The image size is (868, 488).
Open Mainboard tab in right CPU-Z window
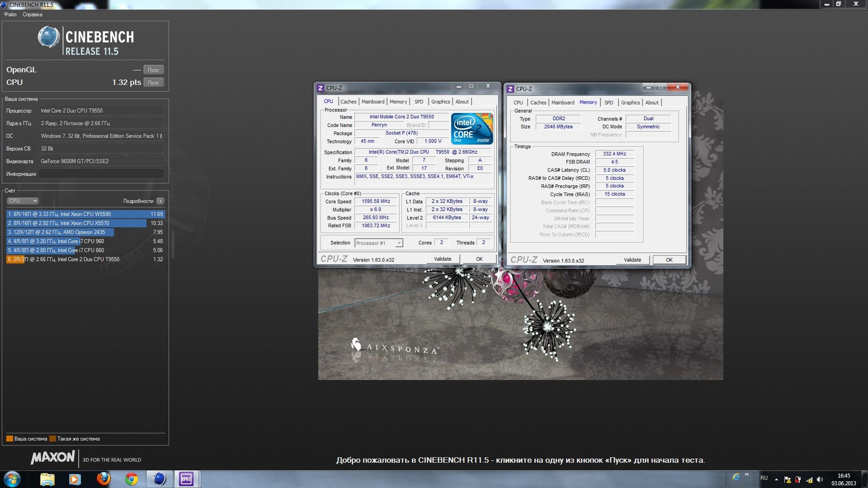(563, 103)
